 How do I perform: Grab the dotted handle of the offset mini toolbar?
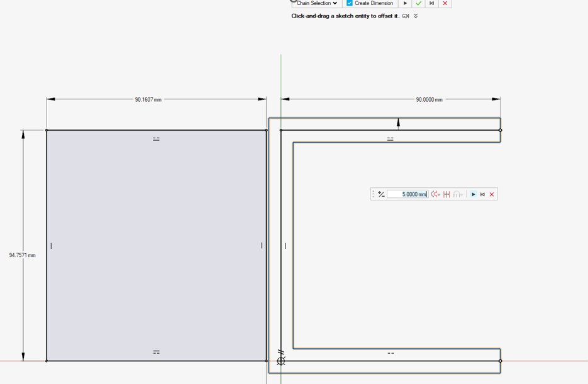[x=374, y=194]
